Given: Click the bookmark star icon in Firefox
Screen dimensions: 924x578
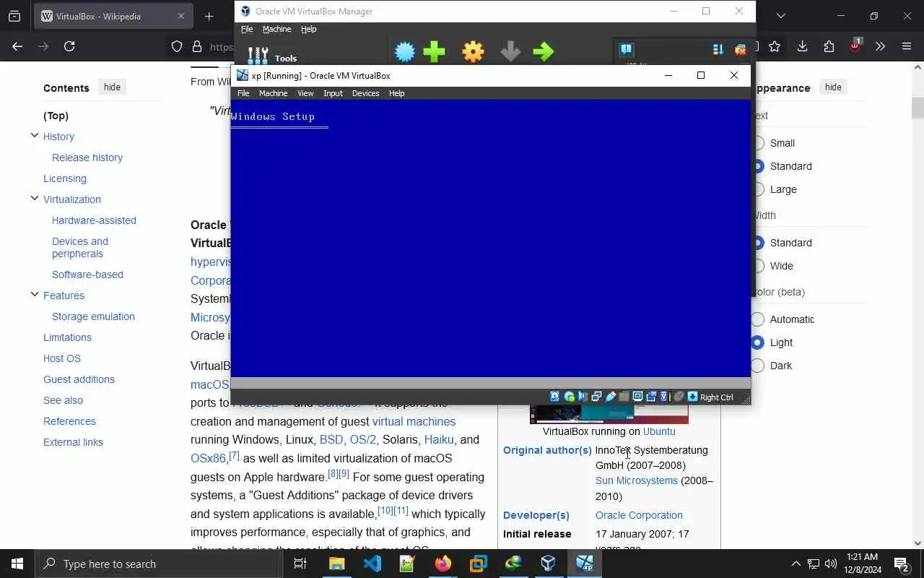Looking at the screenshot, I should click(775, 46).
